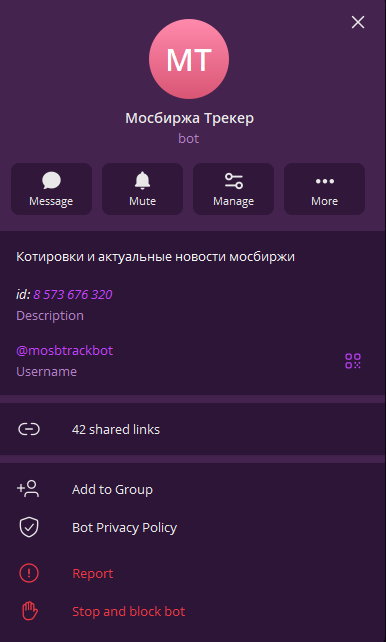Close the bot profile panel
Viewport: 386px width, 642px height.
[358, 23]
